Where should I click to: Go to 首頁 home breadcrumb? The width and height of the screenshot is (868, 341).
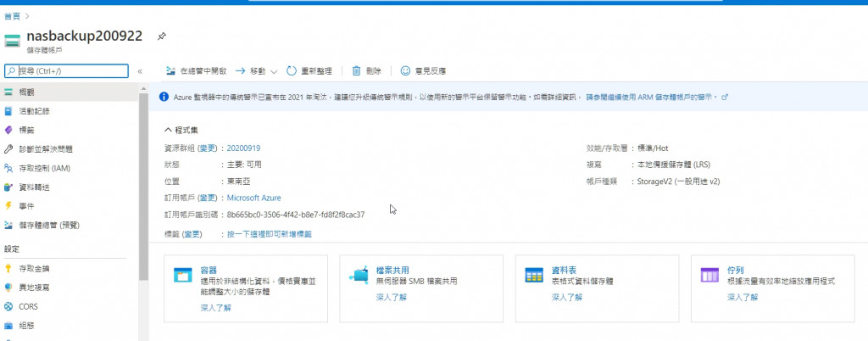point(12,16)
